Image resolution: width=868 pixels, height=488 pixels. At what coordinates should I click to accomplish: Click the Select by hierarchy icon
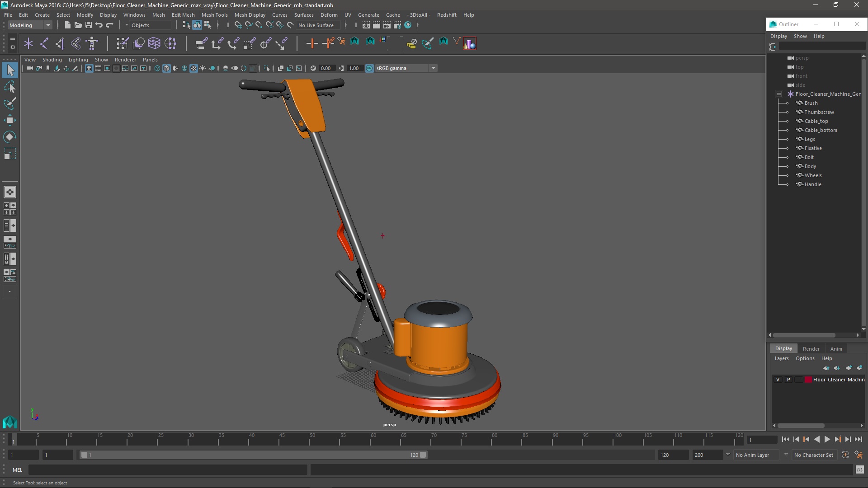[186, 25]
